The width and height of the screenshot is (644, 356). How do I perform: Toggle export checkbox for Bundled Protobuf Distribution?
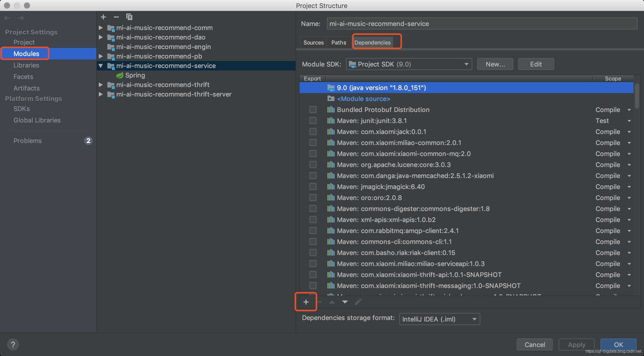pyautogui.click(x=312, y=109)
